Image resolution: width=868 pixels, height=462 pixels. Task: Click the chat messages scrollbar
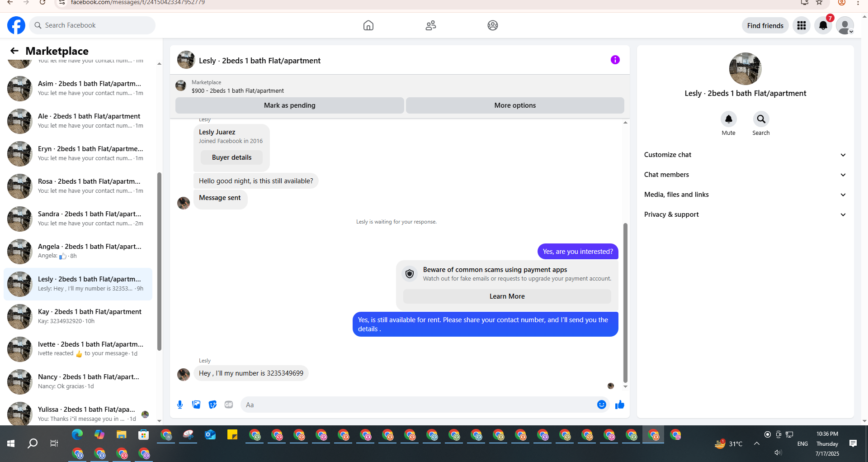click(625, 303)
